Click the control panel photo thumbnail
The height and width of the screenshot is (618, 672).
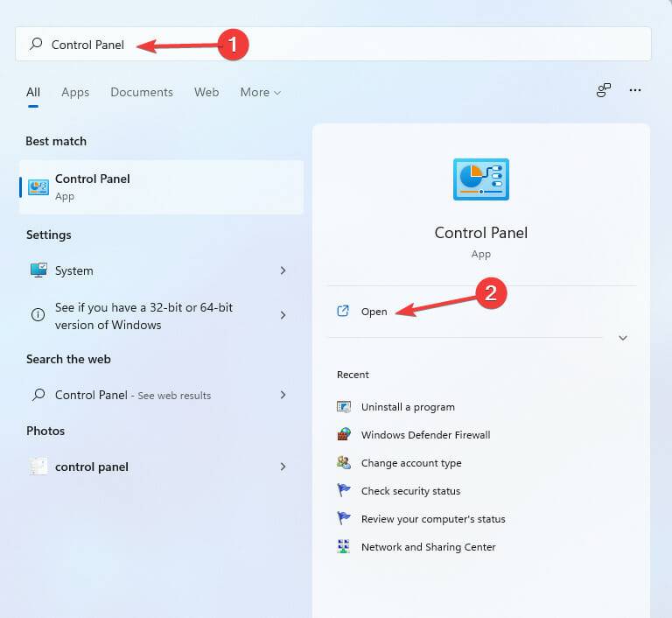(38, 467)
